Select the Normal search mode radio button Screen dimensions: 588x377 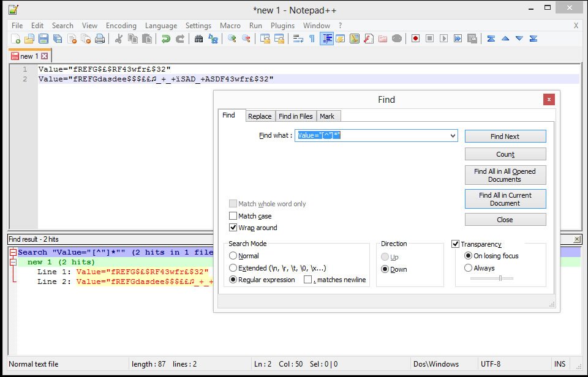(233, 256)
